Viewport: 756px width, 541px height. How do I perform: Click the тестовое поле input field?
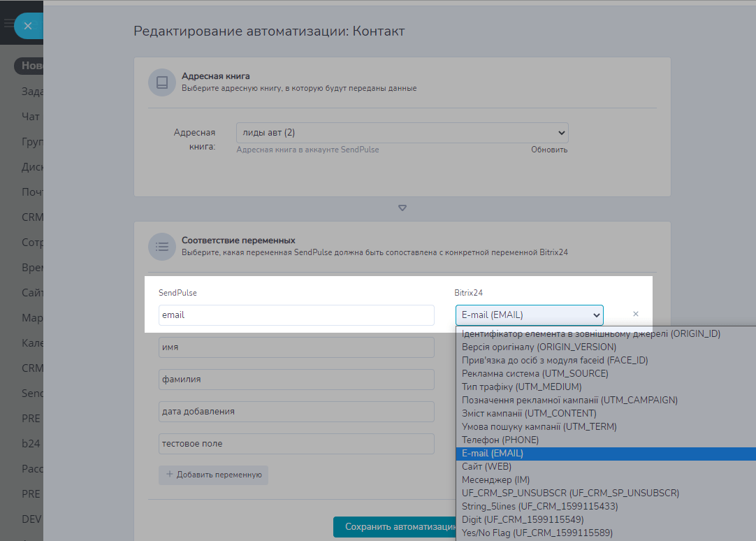(296, 444)
